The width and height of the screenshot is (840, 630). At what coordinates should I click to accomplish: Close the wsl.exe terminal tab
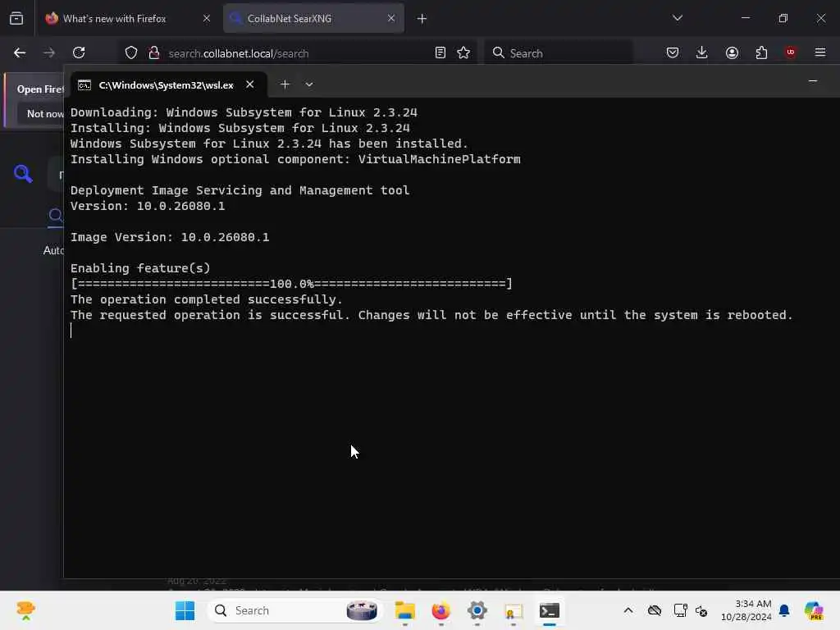point(249,84)
